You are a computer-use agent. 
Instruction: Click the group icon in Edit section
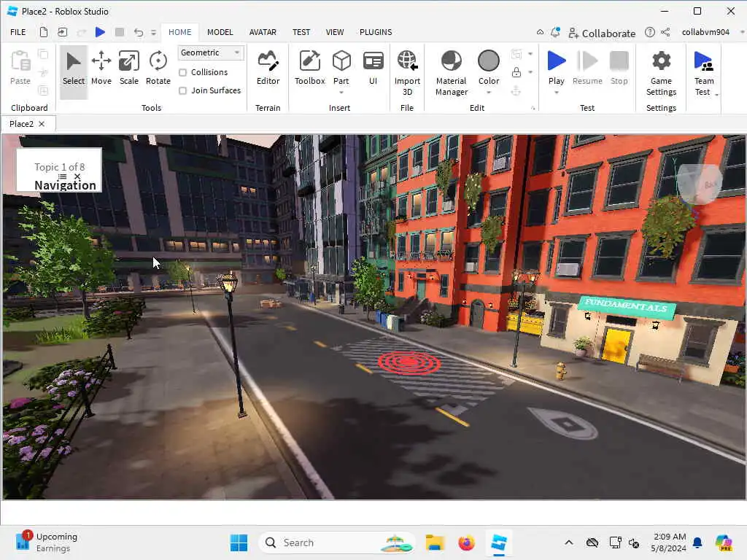pyautogui.click(x=516, y=54)
